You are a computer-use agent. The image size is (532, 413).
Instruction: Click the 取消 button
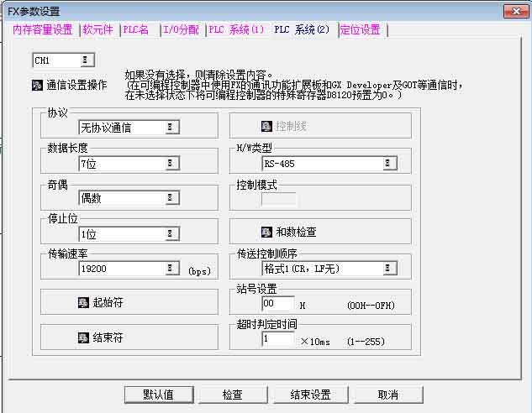(387, 395)
